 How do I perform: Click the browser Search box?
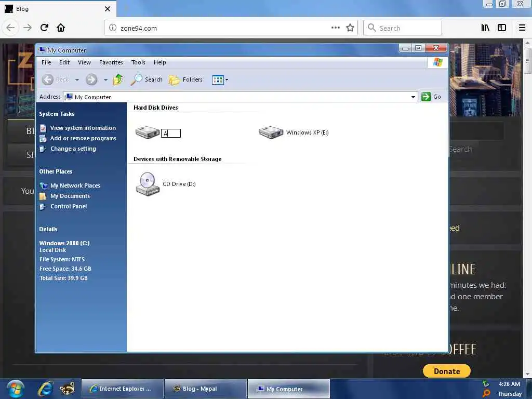[403, 28]
